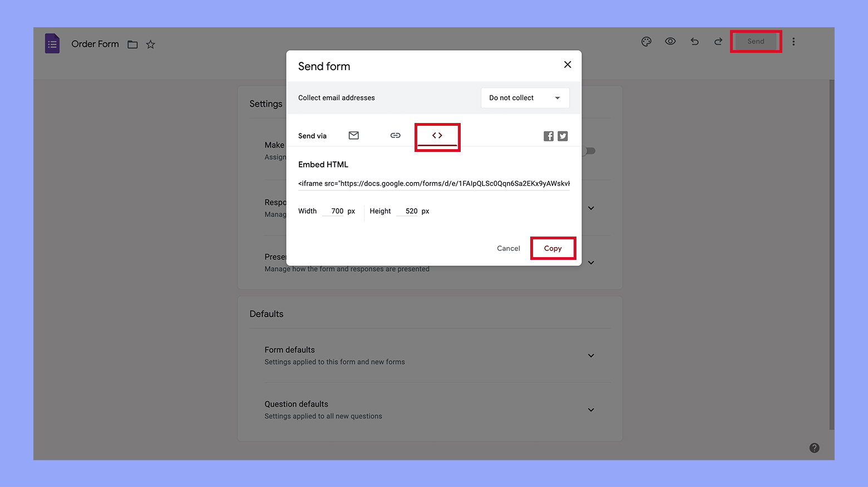
Task: Select the email envelope send option
Action: coord(353,135)
